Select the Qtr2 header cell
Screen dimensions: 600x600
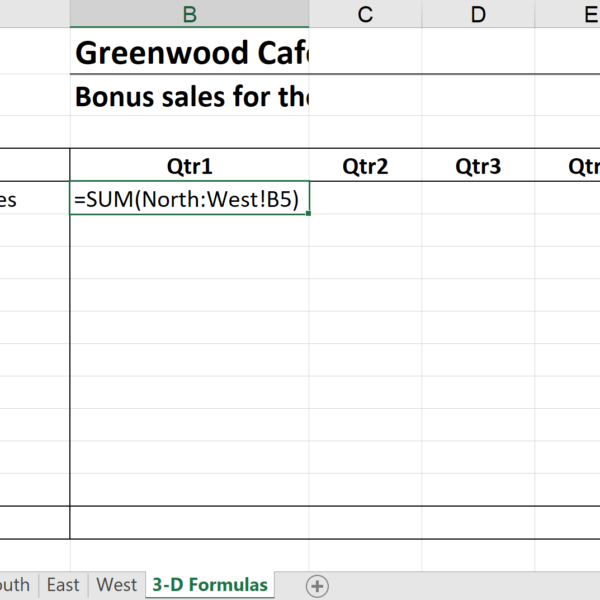pos(365,165)
